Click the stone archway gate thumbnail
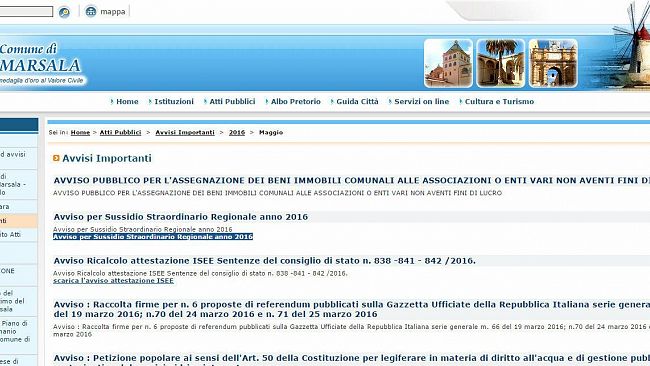Screen dimensions: 650x366 tap(553, 63)
